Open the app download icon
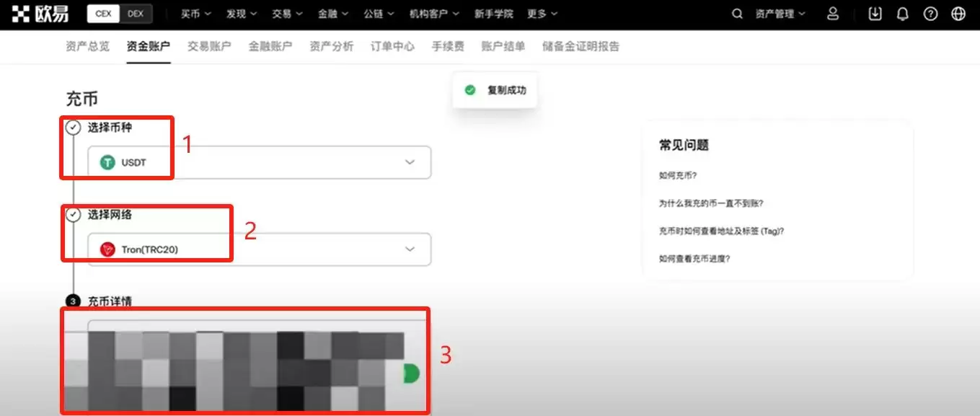The image size is (980, 416). pyautogui.click(x=874, y=13)
